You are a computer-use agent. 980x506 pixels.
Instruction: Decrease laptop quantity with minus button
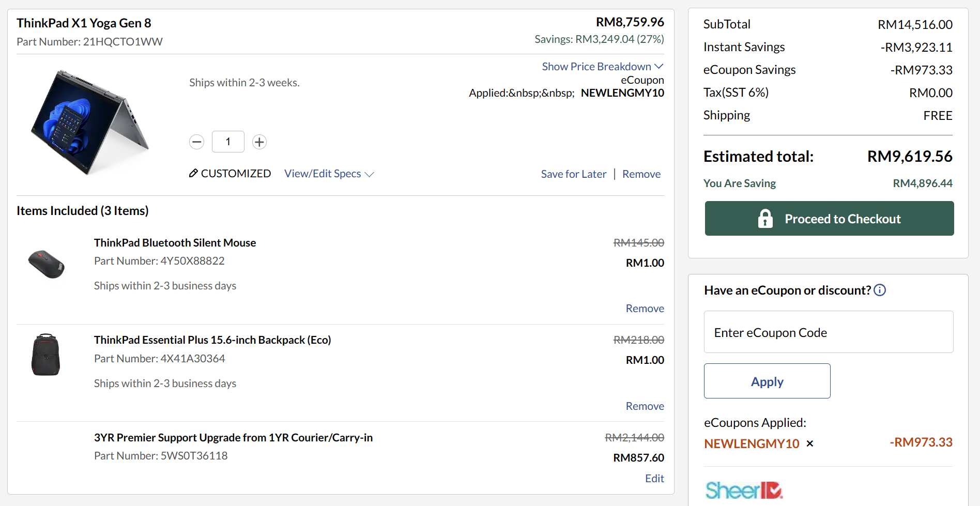(x=197, y=142)
